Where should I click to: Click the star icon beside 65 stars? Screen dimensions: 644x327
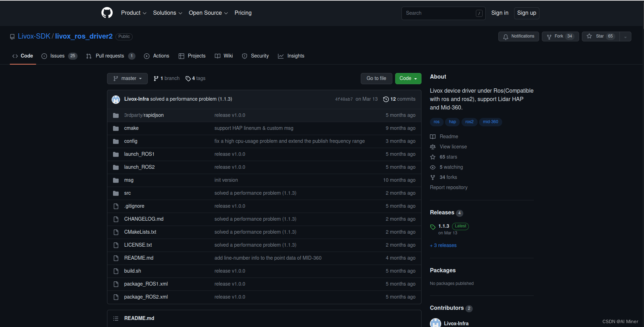coord(433,157)
